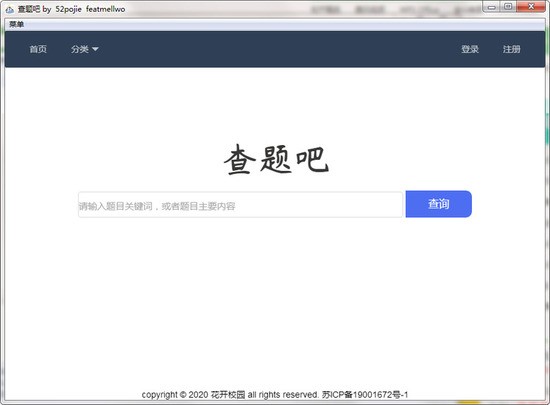Click the blue 查询 search button
Screen dimensions: 550x405
coord(438,204)
